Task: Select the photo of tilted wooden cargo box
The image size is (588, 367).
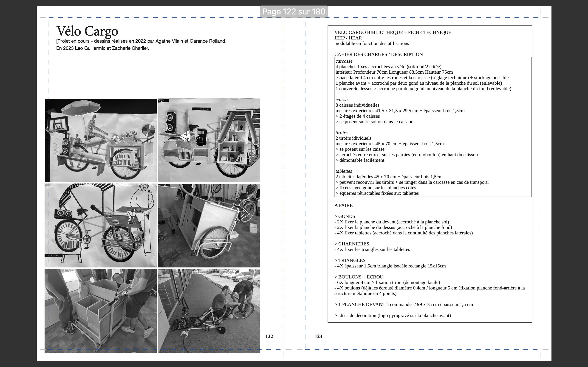Action: coord(209,225)
